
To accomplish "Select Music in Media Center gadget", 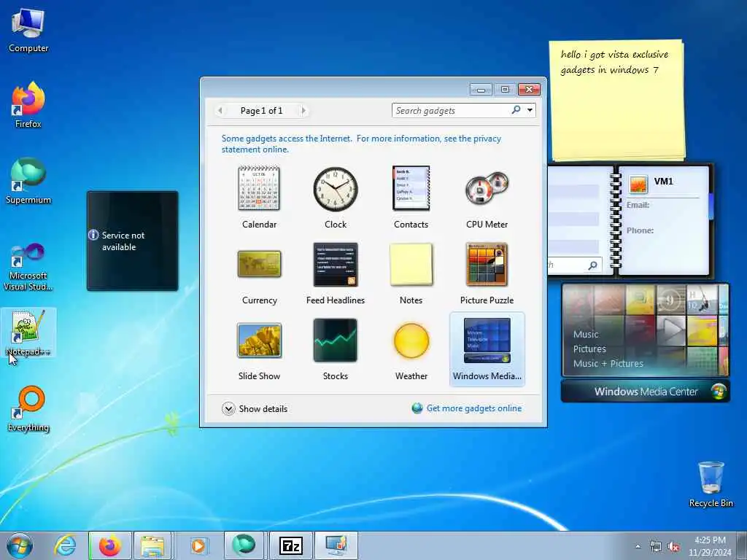I will coord(586,334).
